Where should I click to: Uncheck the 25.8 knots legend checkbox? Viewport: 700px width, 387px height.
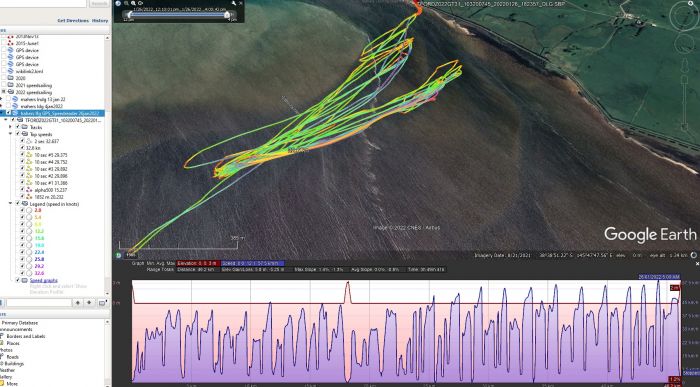[x=22, y=259]
